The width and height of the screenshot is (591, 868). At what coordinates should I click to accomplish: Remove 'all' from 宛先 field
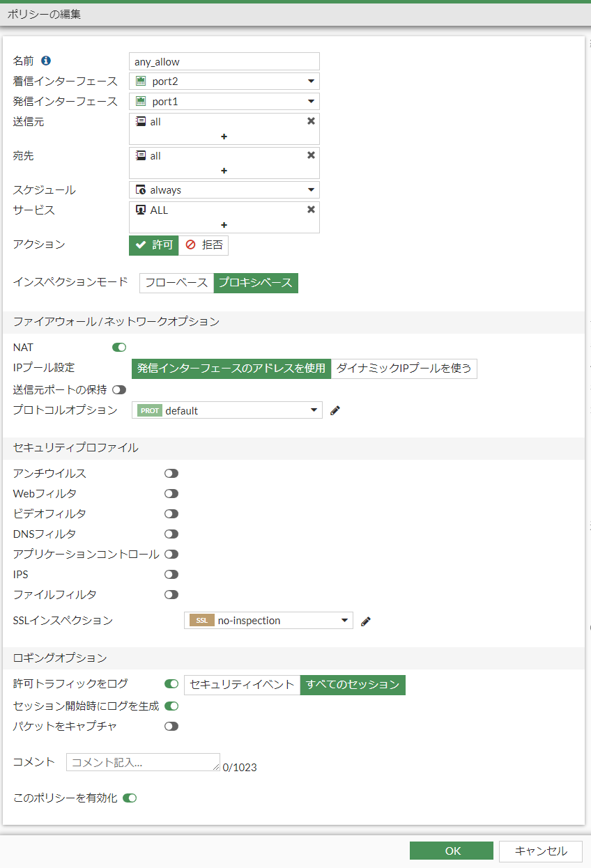[x=311, y=155]
